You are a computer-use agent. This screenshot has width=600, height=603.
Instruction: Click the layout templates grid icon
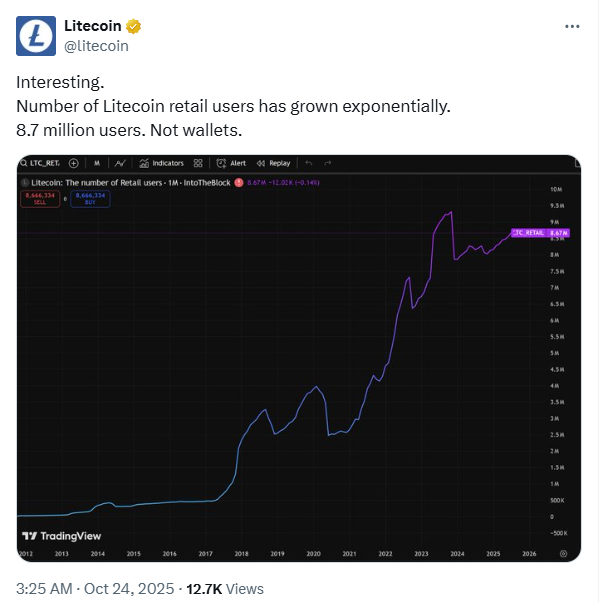tap(198, 163)
